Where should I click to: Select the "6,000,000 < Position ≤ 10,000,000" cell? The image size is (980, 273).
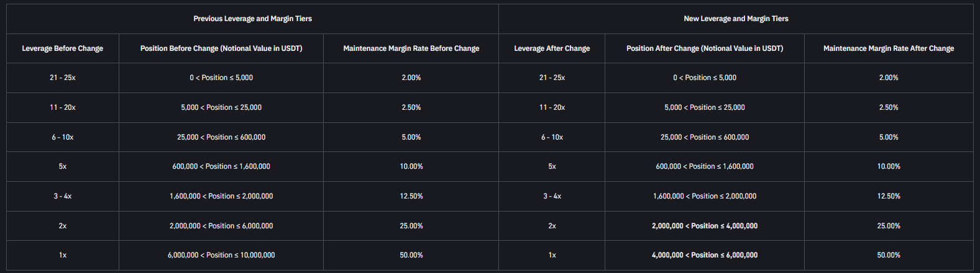tap(221, 255)
